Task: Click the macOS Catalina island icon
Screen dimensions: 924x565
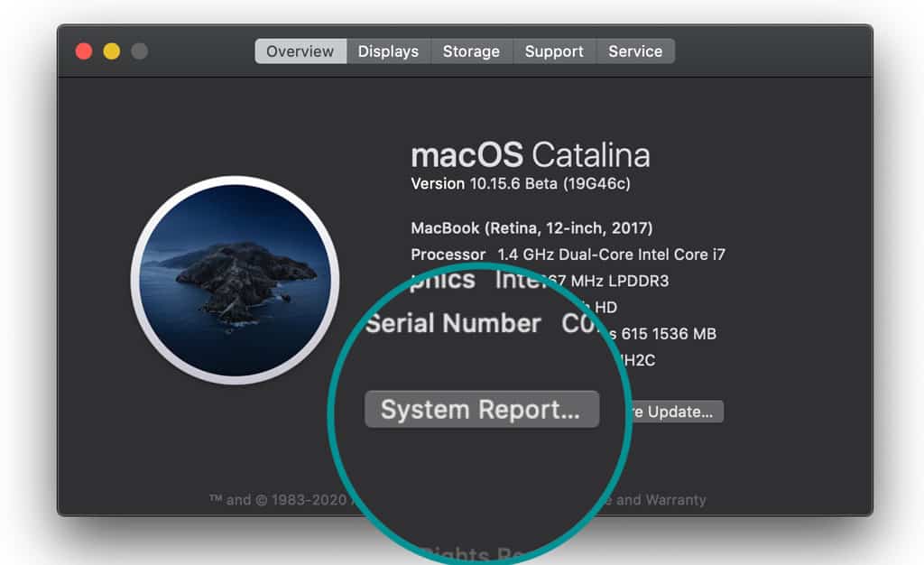Action: (x=235, y=280)
